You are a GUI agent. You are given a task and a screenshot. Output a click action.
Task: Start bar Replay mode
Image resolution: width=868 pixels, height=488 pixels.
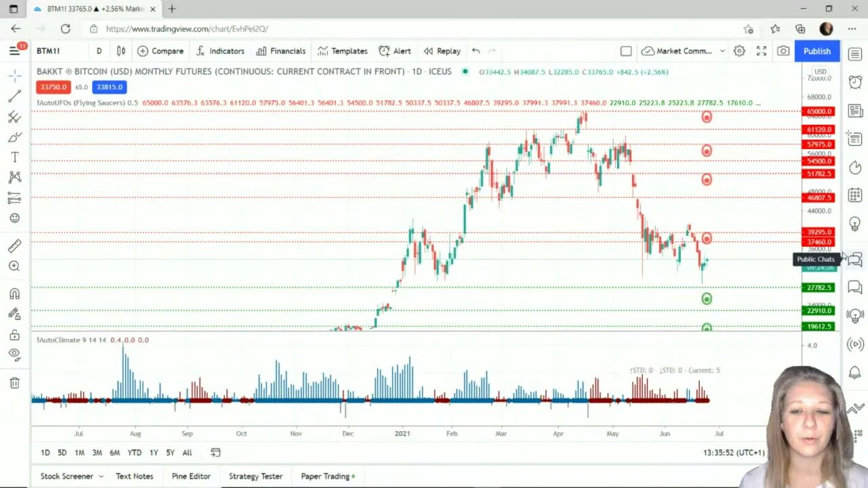pyautogui.click(x=442, y=51)
